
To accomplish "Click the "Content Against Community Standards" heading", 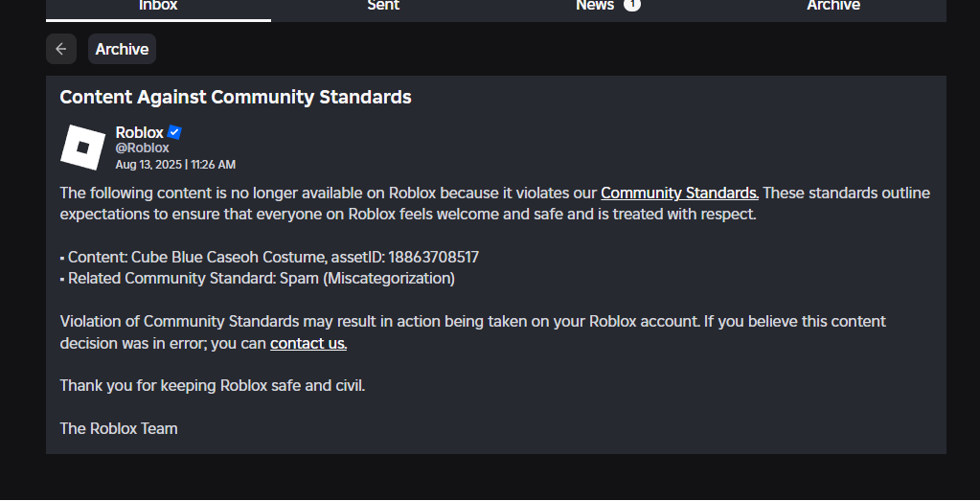I will pyautogui.click(x=236, y=97).
